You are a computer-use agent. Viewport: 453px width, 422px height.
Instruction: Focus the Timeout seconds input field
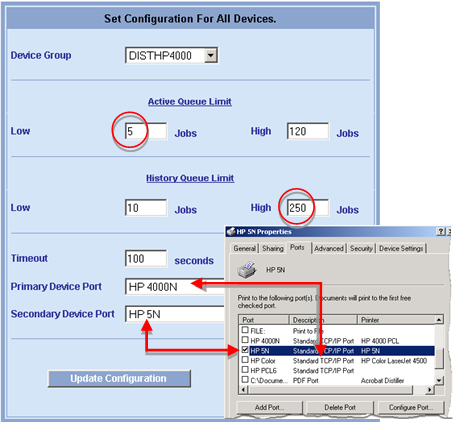point(146,259)
